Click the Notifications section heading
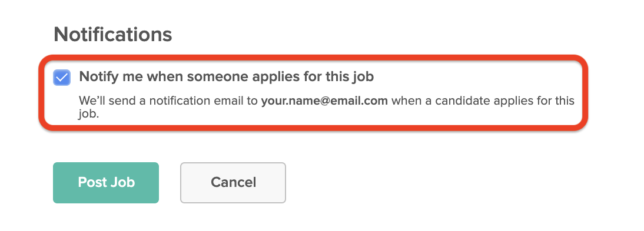Image resolution: width=644 pixels, height=231 pixels. coord(113,35)
